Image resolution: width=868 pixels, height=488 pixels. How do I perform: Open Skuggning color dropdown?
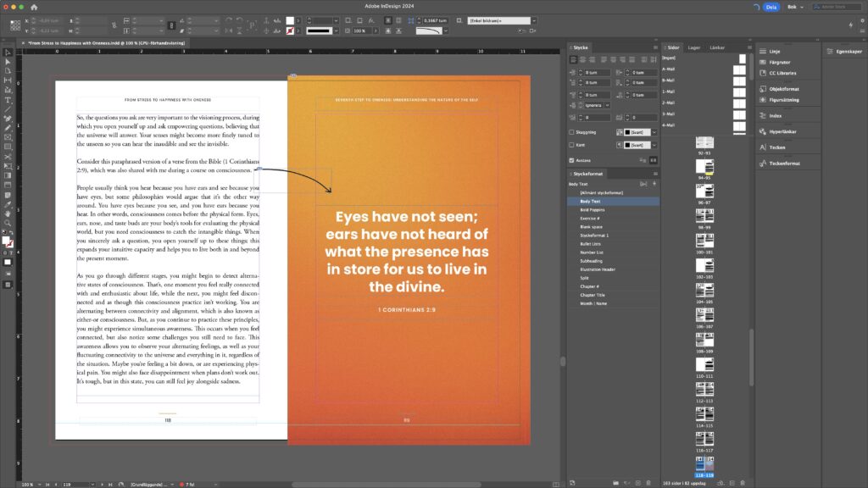[x=654, y=132]
